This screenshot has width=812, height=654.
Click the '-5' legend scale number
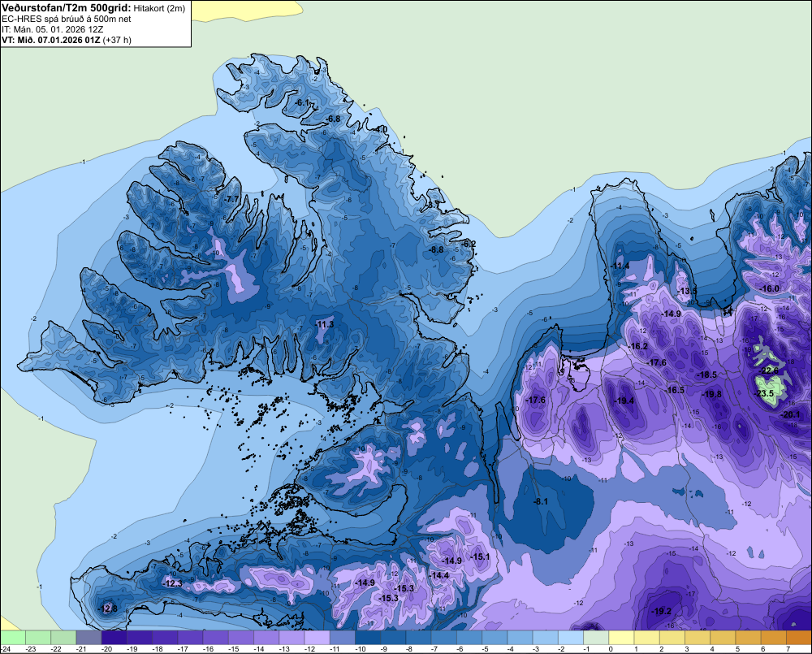[486, 649]
